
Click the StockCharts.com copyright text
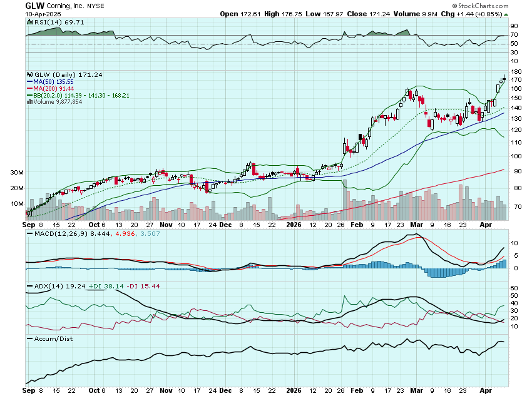(481, 6)
